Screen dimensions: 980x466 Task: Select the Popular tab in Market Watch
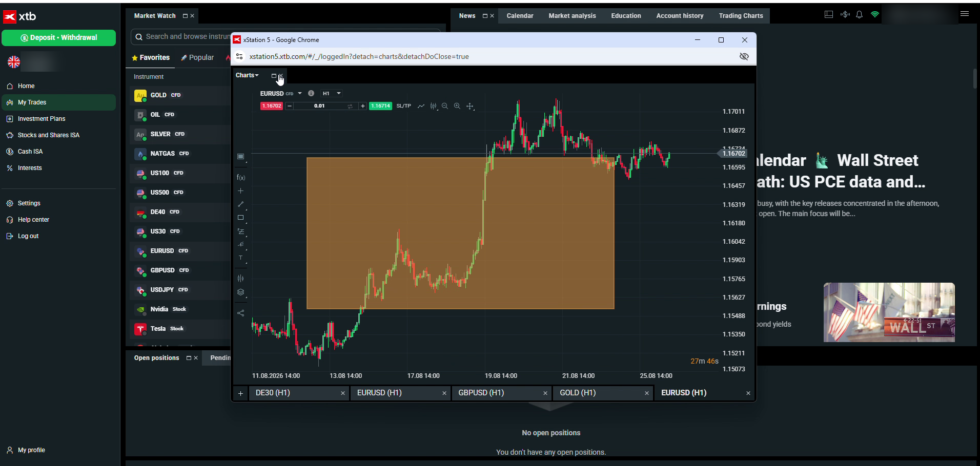point(197,57)
